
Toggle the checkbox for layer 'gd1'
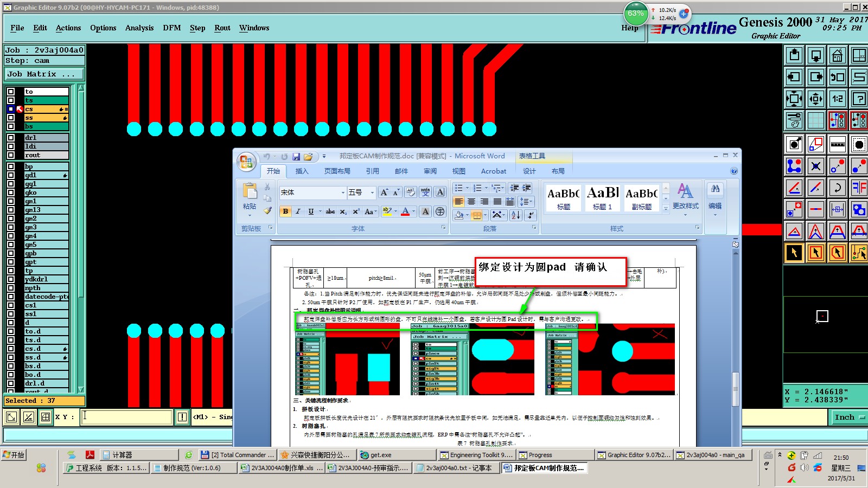(11, 175)
